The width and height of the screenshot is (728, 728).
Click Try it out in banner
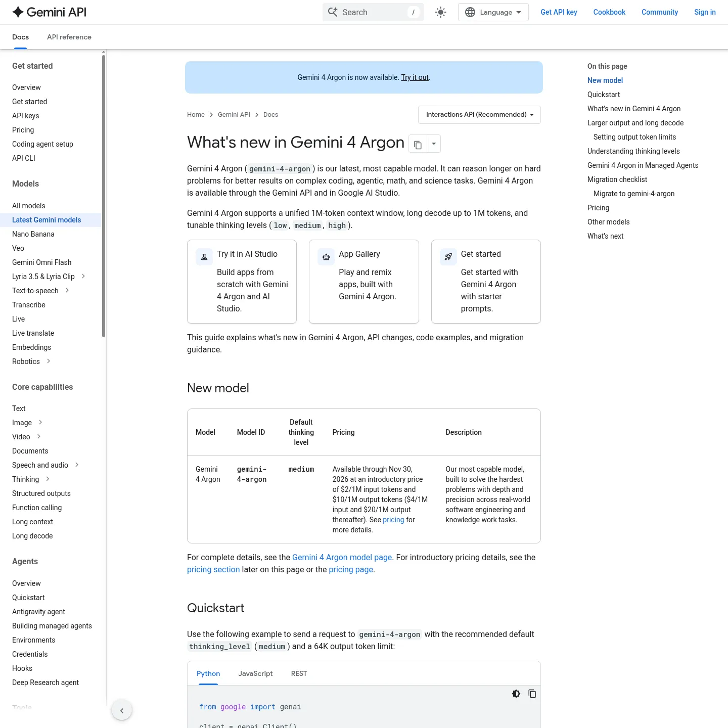[415, 77]
